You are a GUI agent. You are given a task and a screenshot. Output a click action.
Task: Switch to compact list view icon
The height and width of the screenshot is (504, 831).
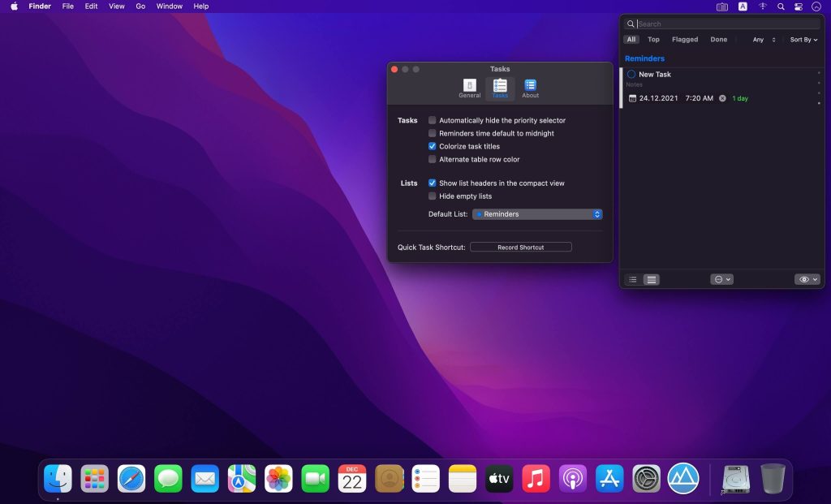pyautogui.click(x=633, y=279)
